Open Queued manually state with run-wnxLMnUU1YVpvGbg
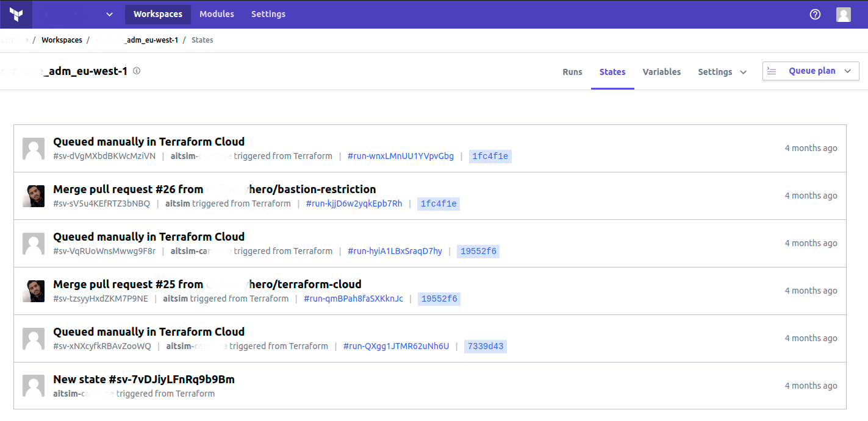 tap(149, 142)
